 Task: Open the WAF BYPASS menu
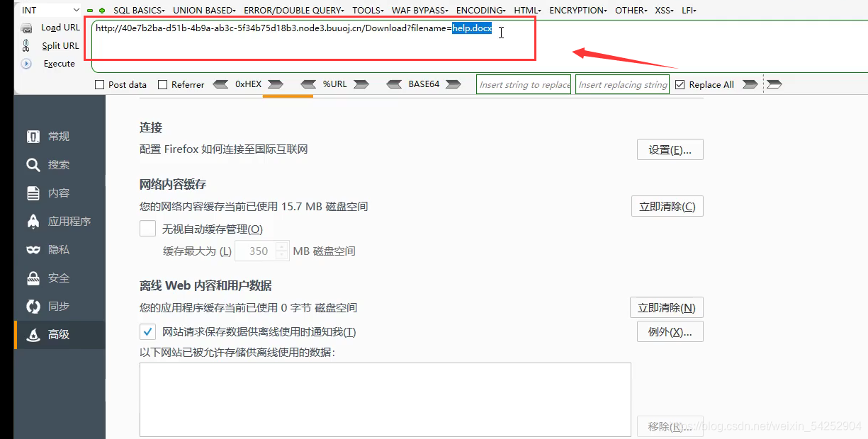point(420,11)
